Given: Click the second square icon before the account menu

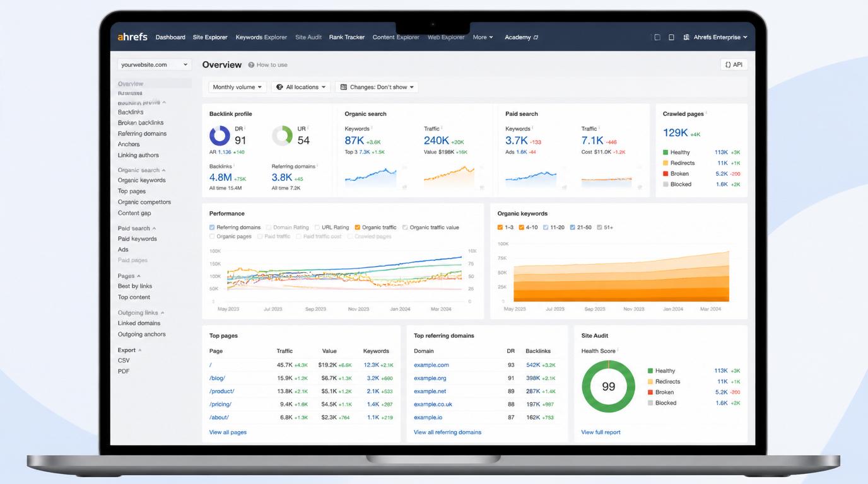Looking at the screenshot, I should click(671, 37).
